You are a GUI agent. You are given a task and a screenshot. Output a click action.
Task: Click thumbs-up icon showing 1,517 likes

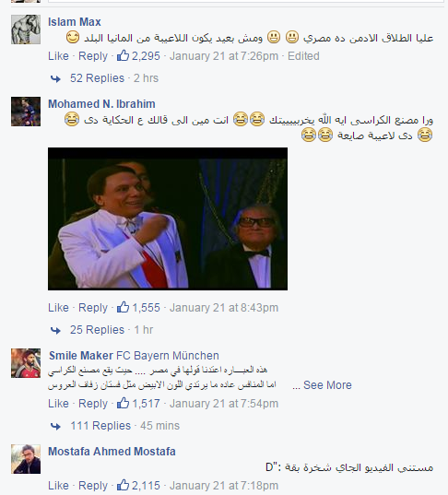point(123,403)
